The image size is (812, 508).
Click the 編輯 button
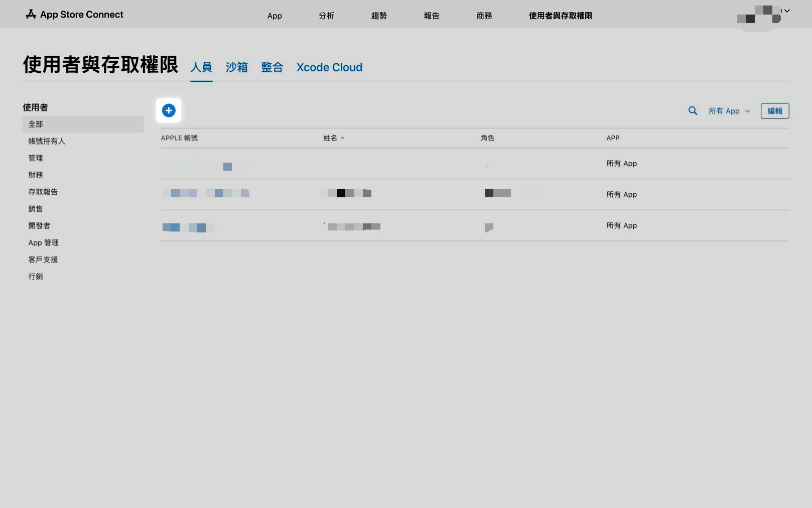774,111
